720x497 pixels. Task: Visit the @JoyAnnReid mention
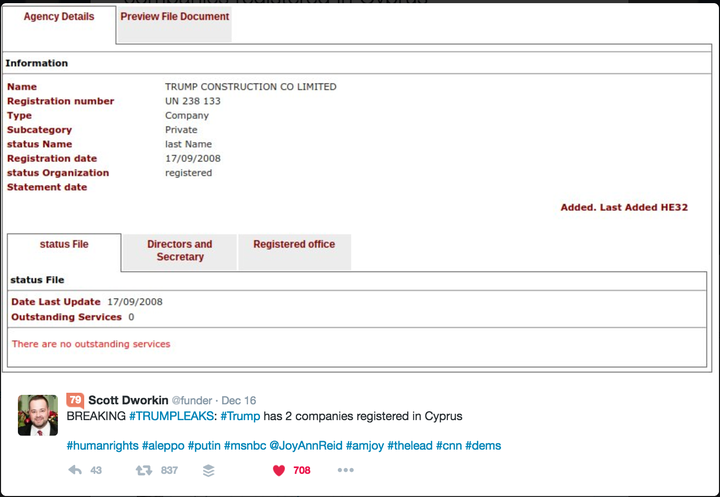pyautogui.click(x=306, y=446)
